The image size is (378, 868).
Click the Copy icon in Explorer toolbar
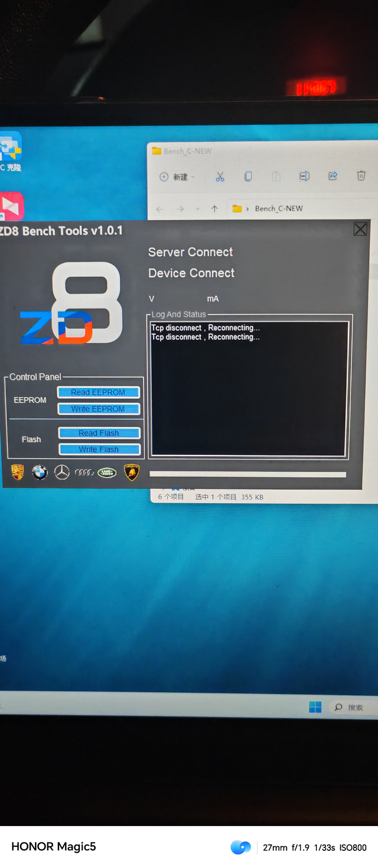(x=248, y=176)
